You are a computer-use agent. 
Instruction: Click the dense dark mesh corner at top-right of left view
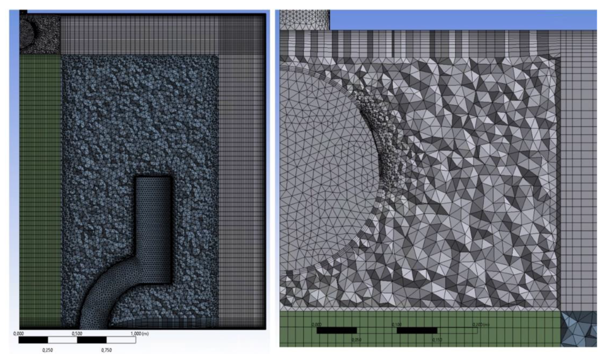tap(241, 35)
